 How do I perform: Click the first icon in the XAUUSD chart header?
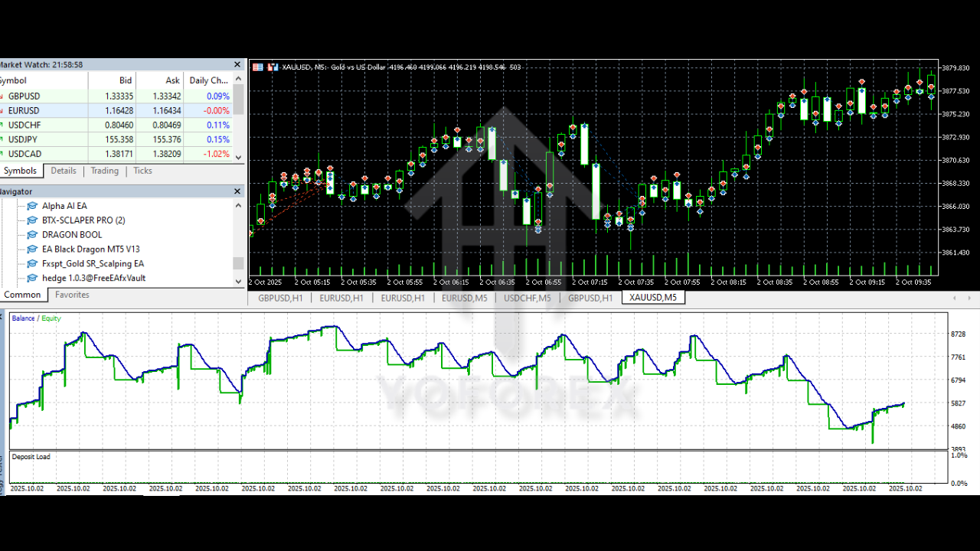pos(257,67)
